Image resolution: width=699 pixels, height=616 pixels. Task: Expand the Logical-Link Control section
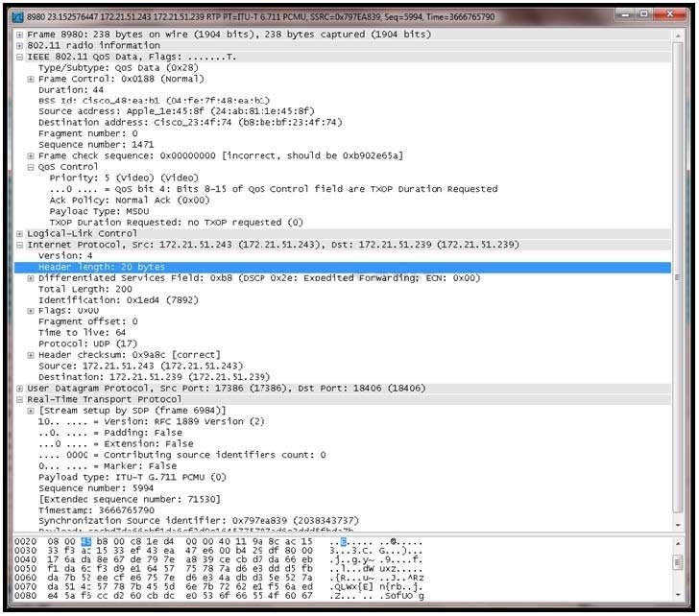(x=20, y=233)
